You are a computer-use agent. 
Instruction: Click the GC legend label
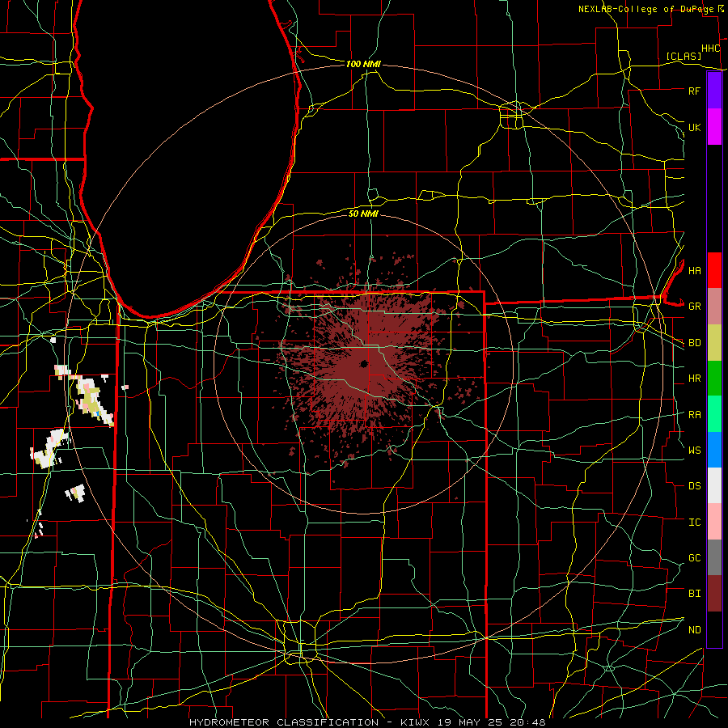(694, 558)
